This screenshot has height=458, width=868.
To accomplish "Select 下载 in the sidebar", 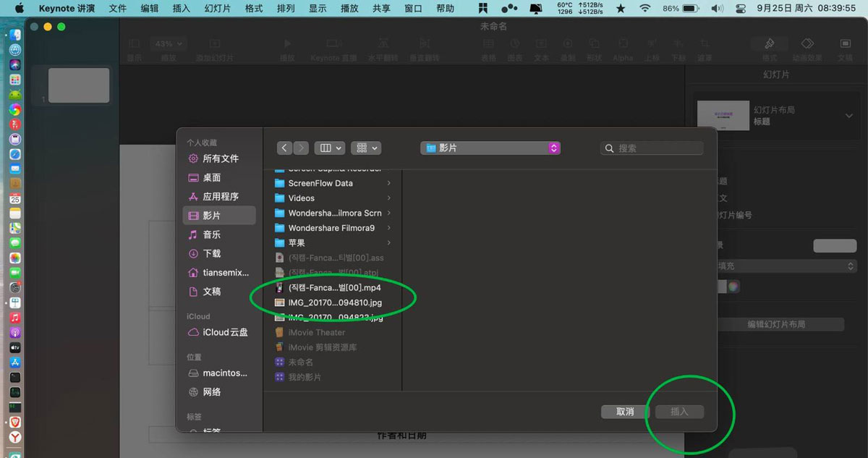I will coord(219,253).
